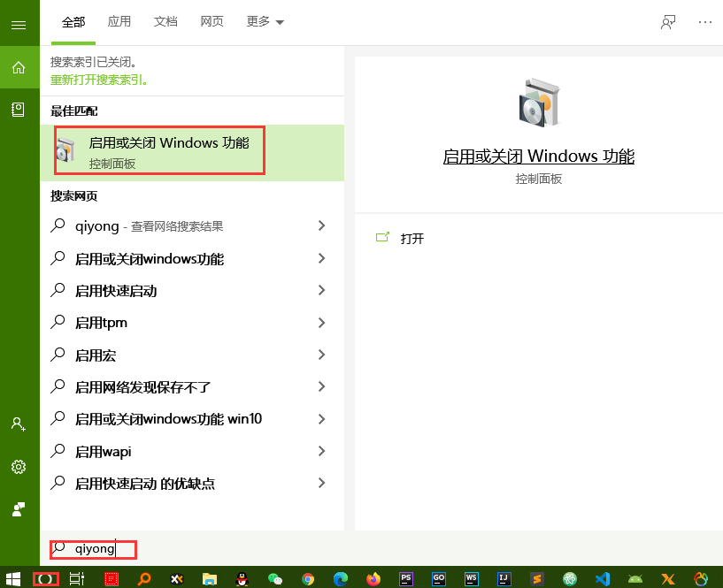Expand the 更多 dropdown filter

tap(265, 21)
